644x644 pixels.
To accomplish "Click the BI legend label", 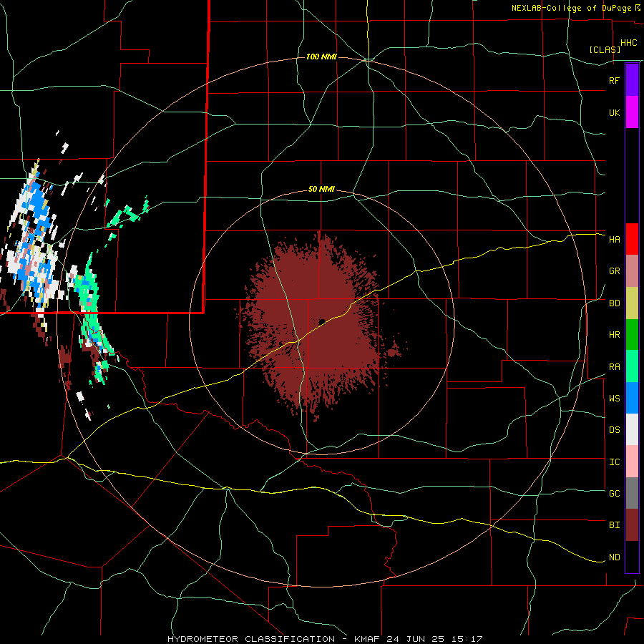I will pyautogui.click(x=615, y=525).
